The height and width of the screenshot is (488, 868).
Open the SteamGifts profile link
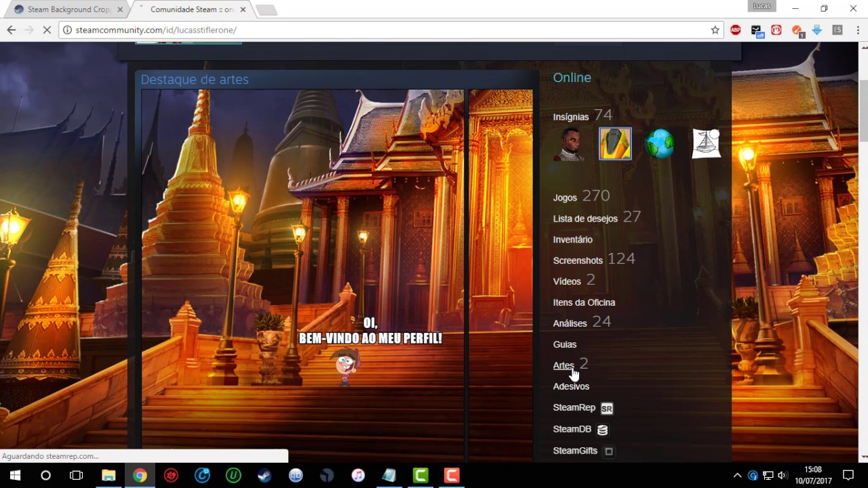[x=575, y=450]
